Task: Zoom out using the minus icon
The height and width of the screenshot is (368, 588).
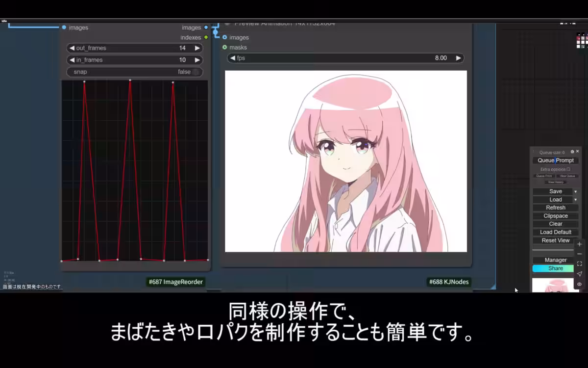Action: (580, 253)
